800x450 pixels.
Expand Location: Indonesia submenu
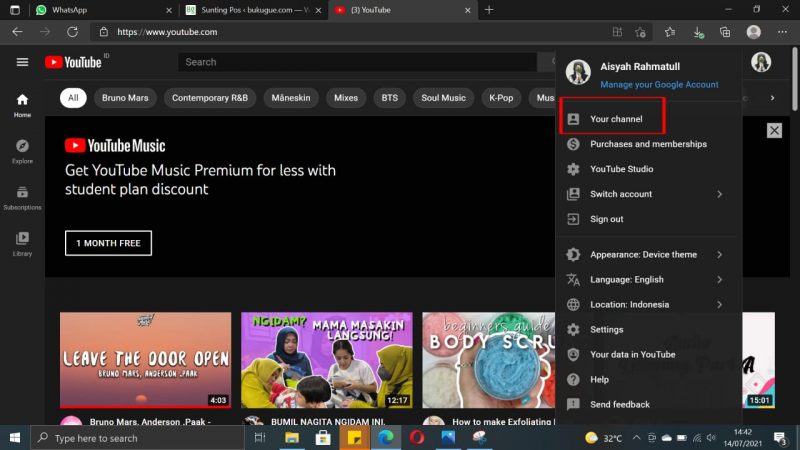[x=648, y=305]
